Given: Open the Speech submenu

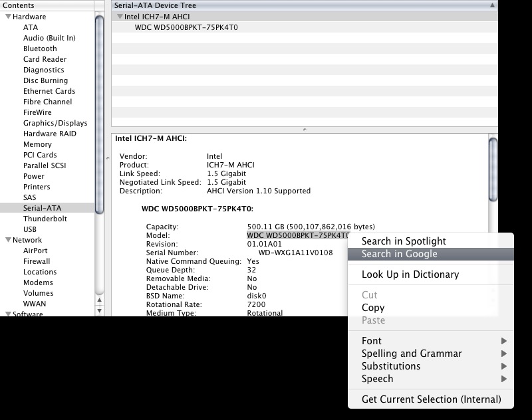Looking at the screenshot, I should 431,379.
